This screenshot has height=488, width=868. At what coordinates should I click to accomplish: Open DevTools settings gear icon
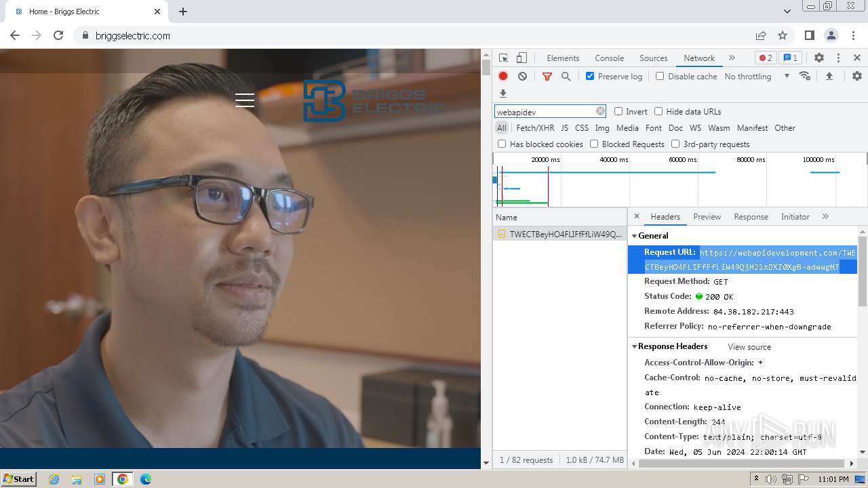[819, 58]
